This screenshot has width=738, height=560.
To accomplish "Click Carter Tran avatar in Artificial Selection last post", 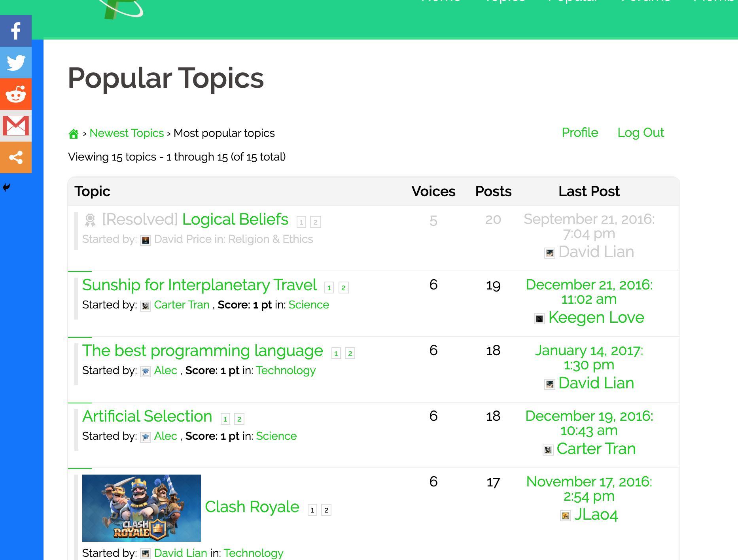I will (x=548, y=450).
